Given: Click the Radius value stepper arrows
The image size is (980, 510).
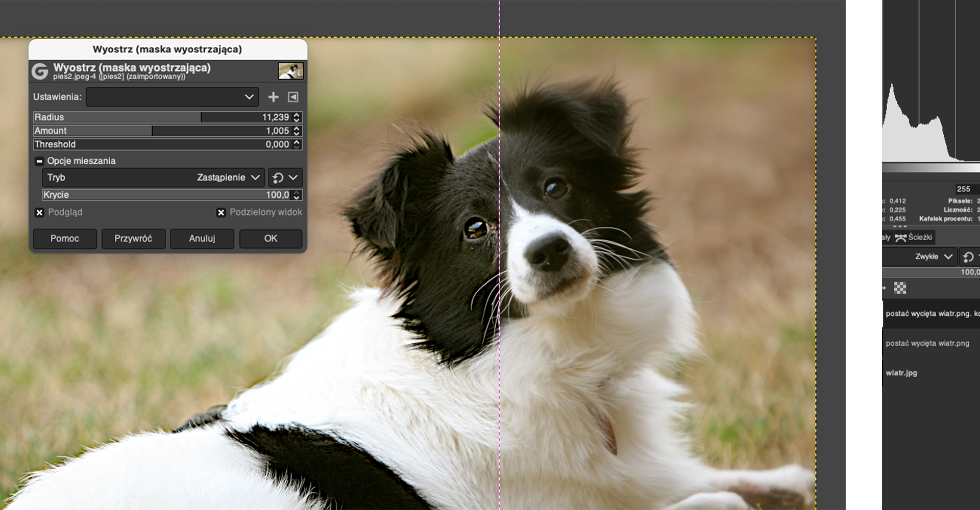Looking at the screenshot, I should (297, 117).
